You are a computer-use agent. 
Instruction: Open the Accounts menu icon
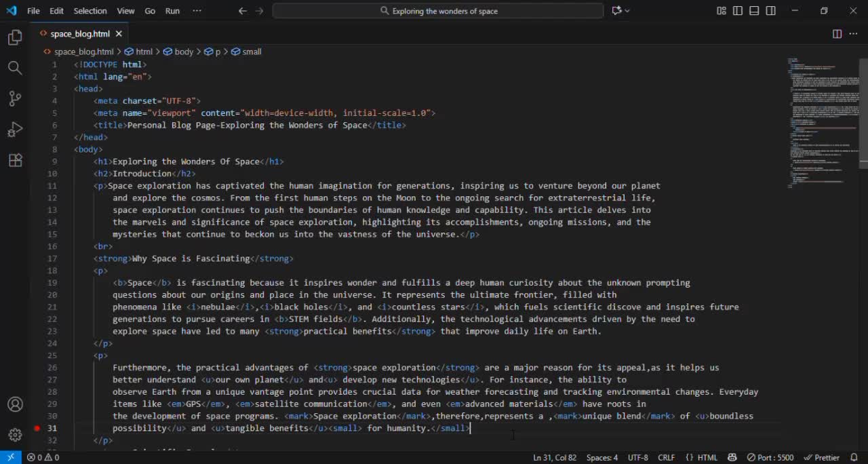15,405
